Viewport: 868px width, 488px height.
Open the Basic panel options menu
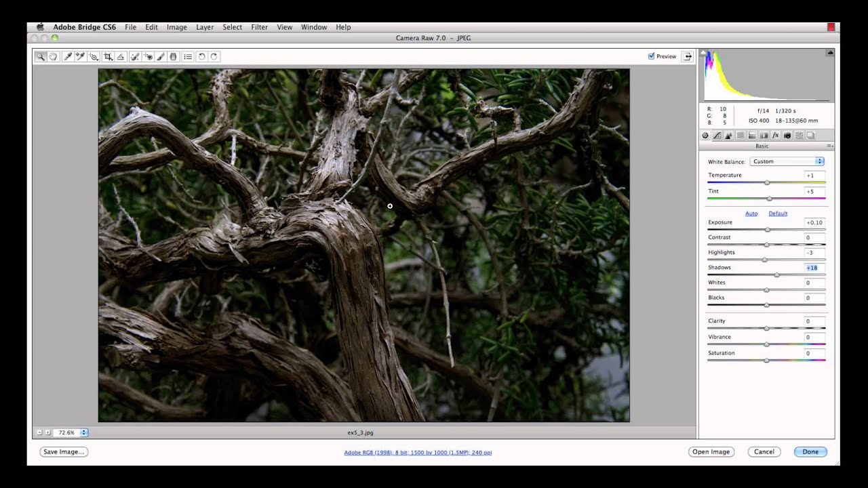click(x=829, y=146)
